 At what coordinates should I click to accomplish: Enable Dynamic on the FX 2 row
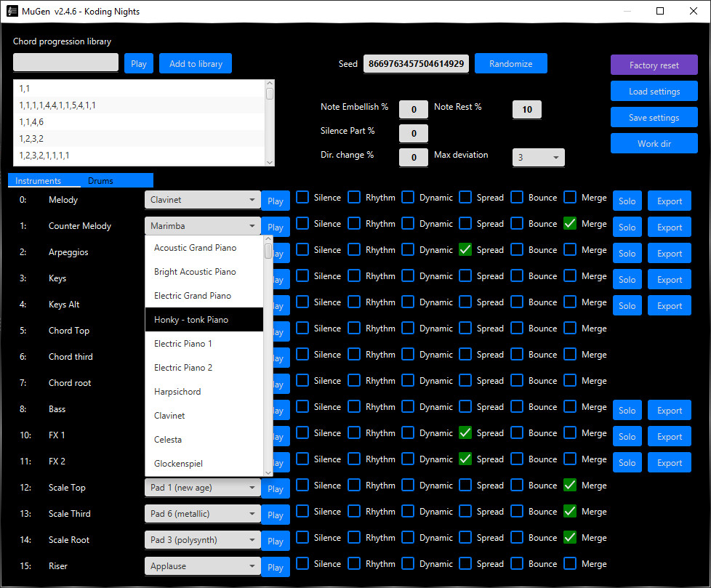click(x=409, y=459)
